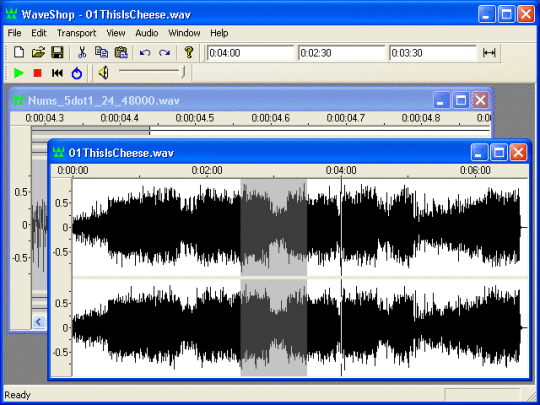Redo the last undone edit
Screen dimensions: 540x405
click(164, 53)
